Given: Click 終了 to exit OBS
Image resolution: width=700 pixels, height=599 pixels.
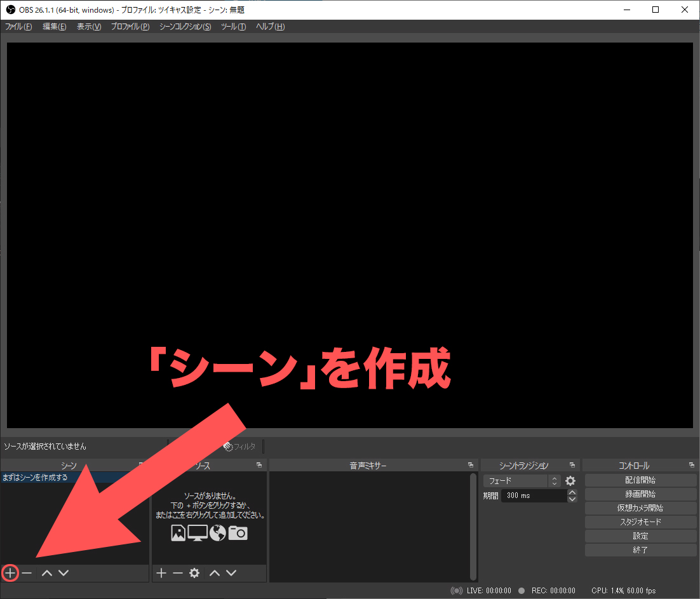Looking at the screenshot, I should [640, 550].
